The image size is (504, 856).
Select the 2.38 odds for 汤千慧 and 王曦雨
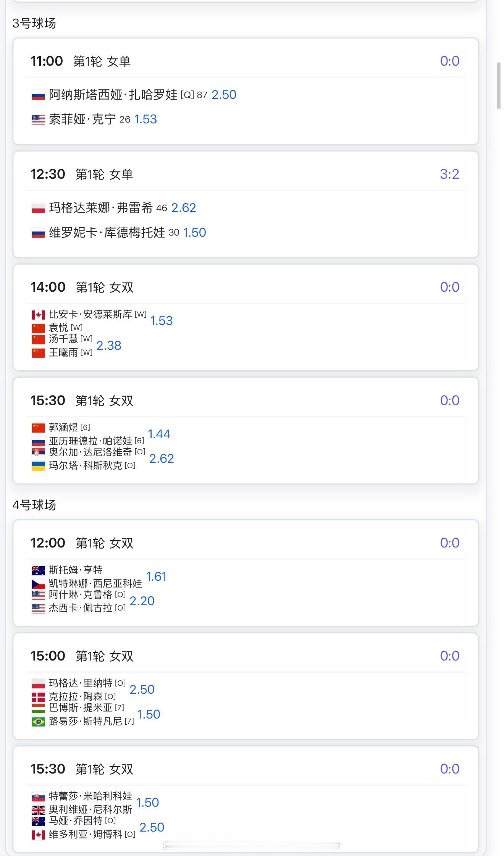(109, 346)
